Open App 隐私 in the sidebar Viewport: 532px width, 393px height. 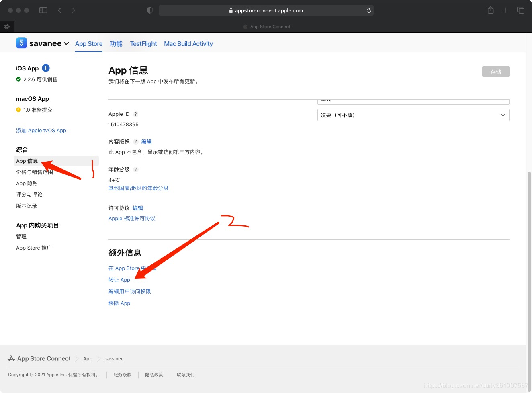point(27,183)
